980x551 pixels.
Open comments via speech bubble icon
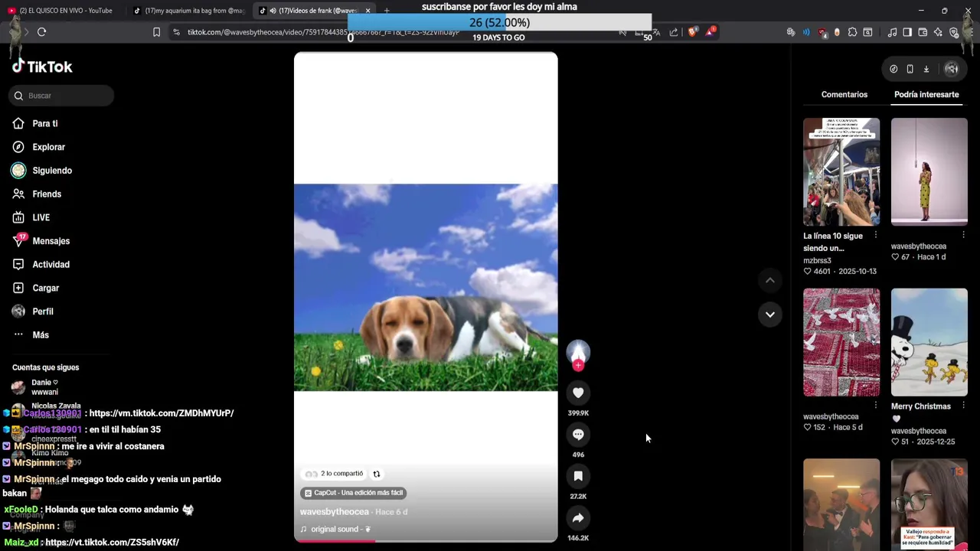tap(578, 435)
